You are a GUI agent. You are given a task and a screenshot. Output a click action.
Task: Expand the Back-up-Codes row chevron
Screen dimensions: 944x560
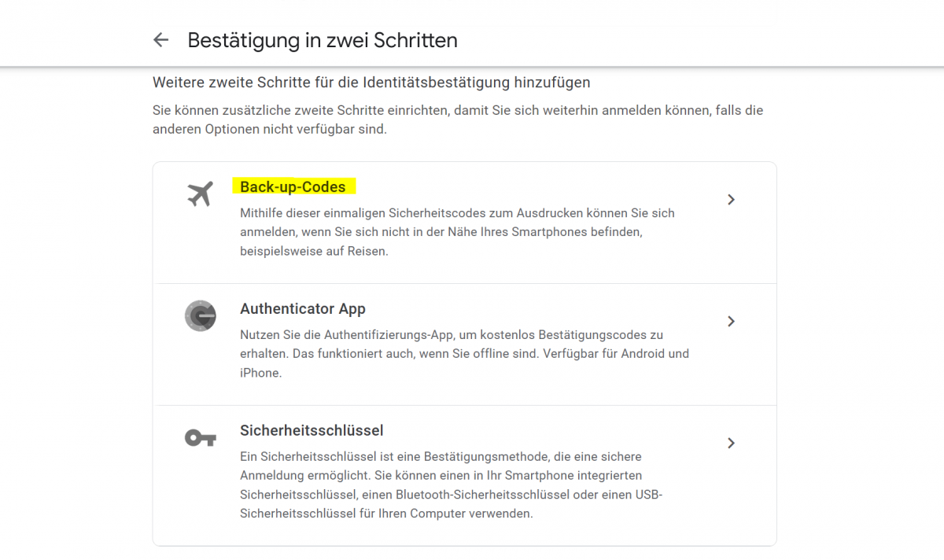(x=731, y=200)
